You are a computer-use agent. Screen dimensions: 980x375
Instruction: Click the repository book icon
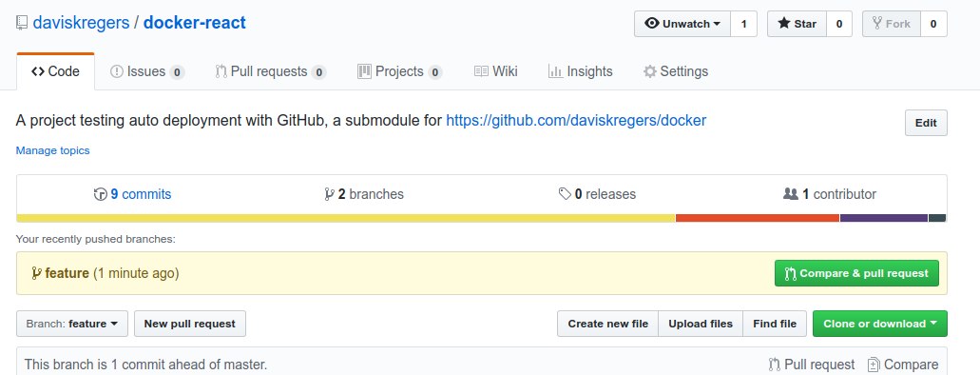[x=22, y=24]
